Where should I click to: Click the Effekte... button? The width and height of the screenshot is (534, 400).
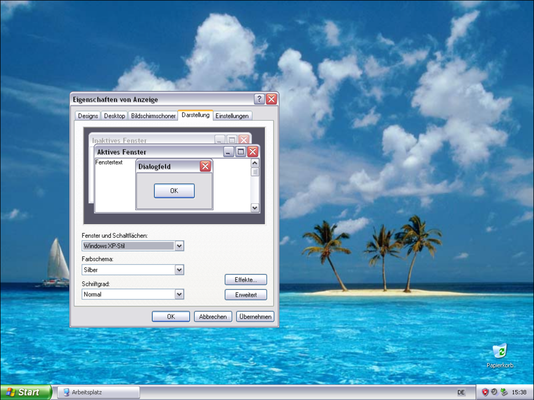tap(246, 280)
